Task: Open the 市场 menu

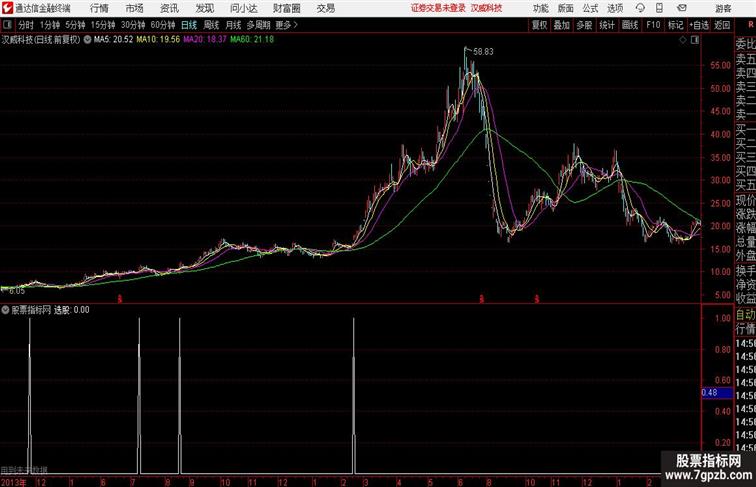Action: 135,8
